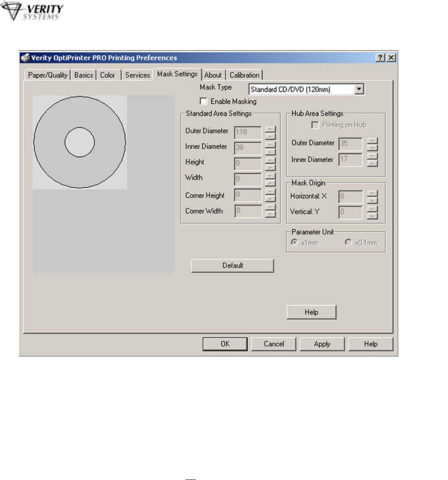
Task: Increase the Width value
Action: tap(270, 176)
